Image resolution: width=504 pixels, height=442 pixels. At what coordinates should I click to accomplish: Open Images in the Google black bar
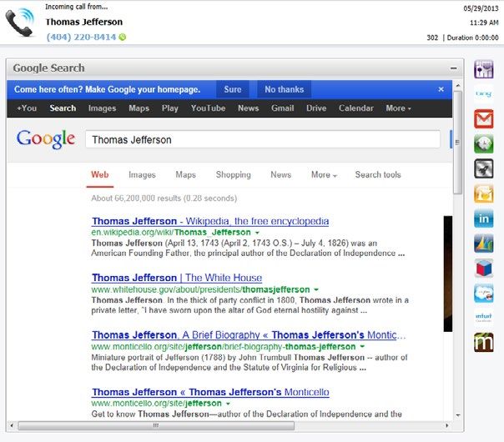point(102,108)
